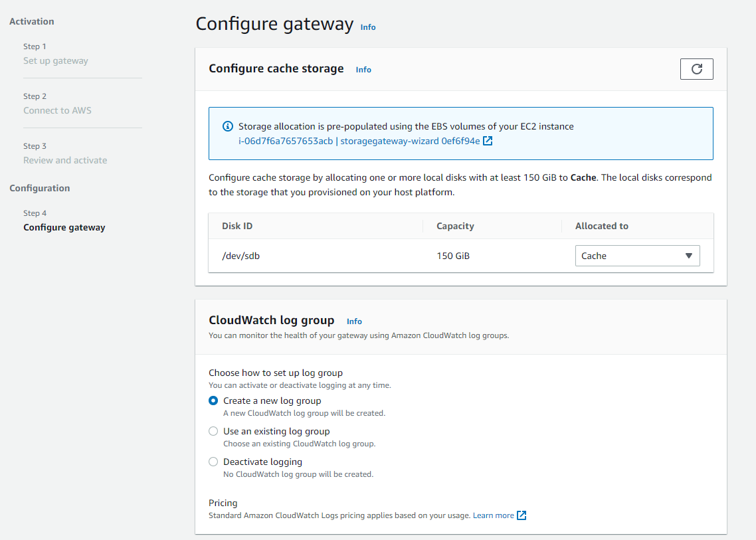
Task: Choose the Deactivate logging radio button
Action: 213,462
